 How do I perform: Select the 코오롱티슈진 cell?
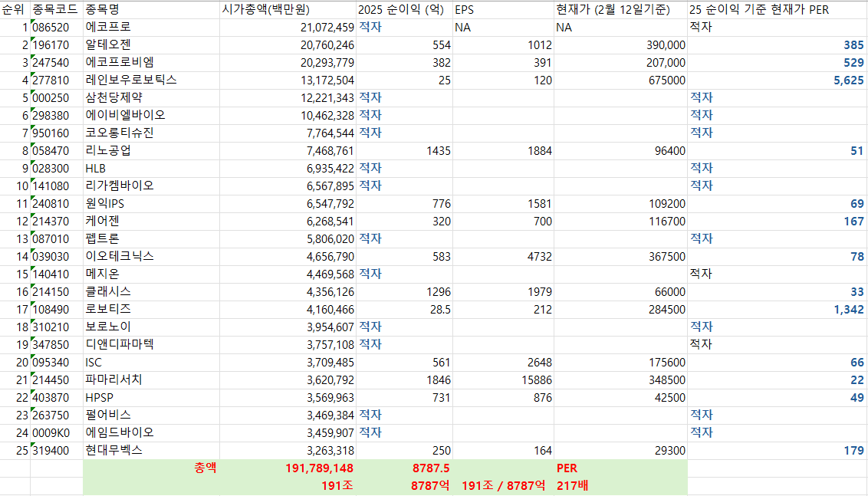(x=151, y=133)
